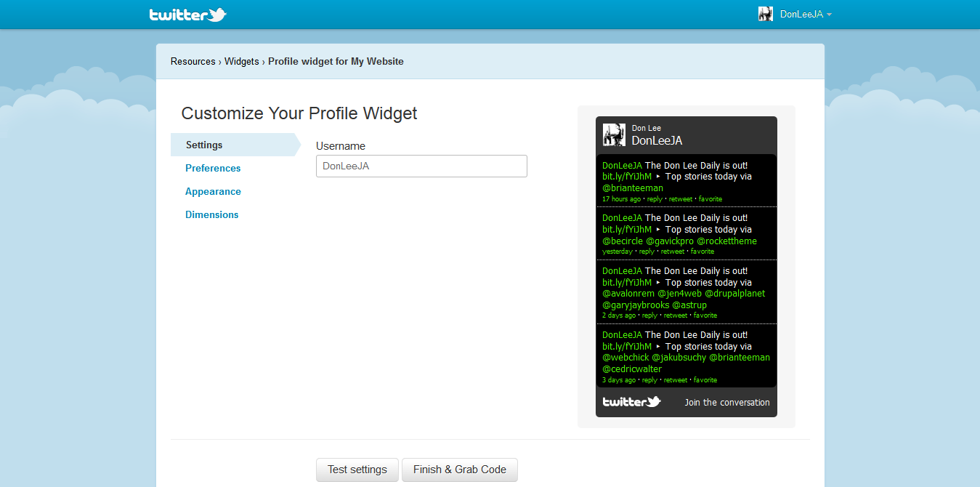Focus the Username input field
This screenshot has width=980, height=487.
421,166
